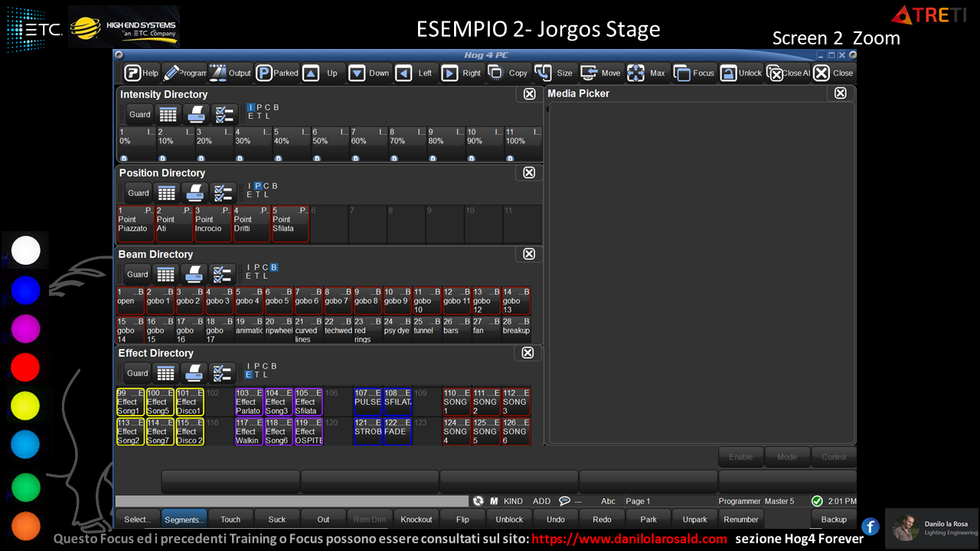Click the Copy window toolbar button

point(508,73)
